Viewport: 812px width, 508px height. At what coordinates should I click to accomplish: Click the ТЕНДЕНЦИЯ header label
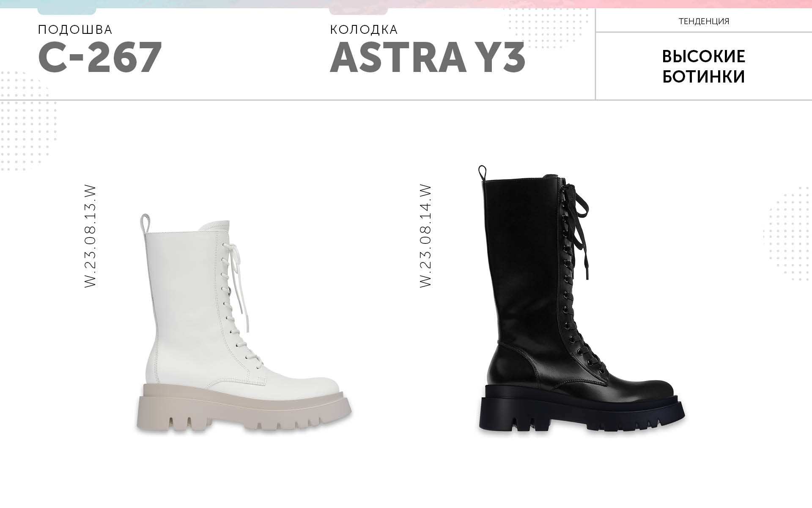coord(704,21)
